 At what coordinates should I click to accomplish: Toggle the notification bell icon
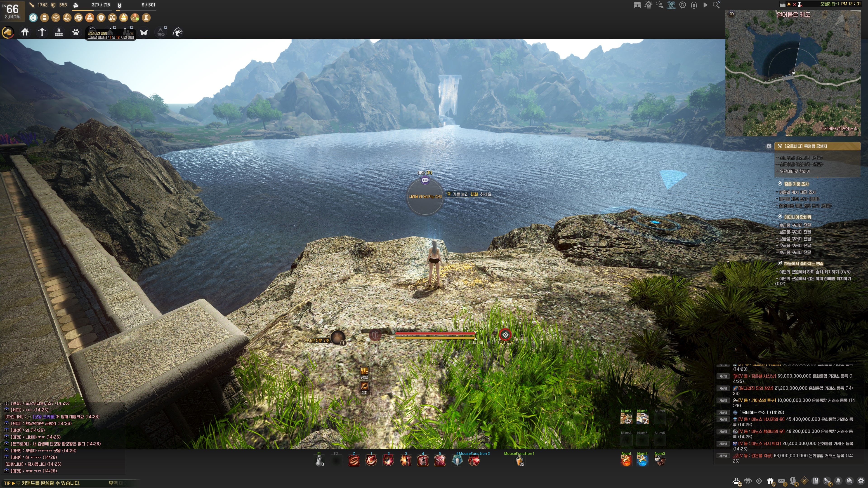[x=838, y=481]
